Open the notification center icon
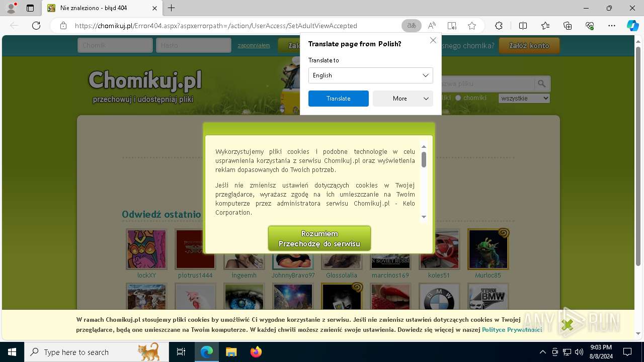The width and height of the screenshot is (644, 362). click(x=627, y=352)
